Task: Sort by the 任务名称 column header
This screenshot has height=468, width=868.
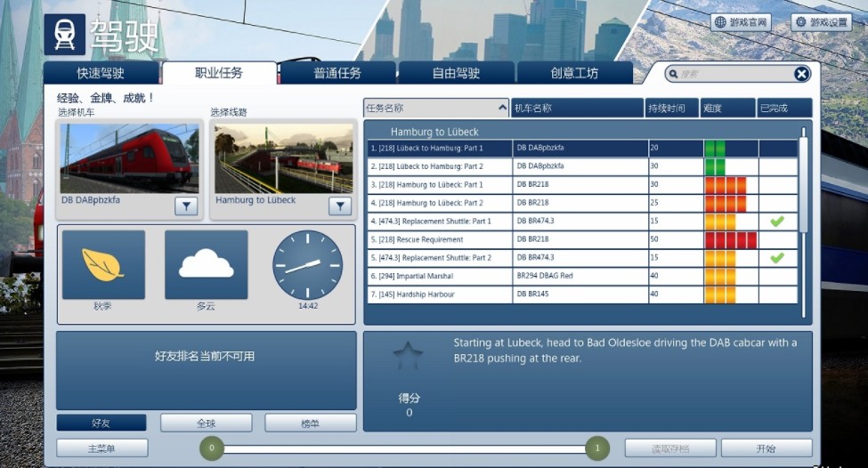Action: (x=436, y=108)
